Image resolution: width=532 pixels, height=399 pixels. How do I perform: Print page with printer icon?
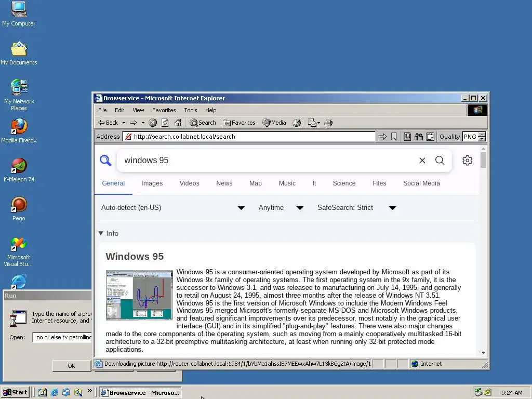coord(328,123)
